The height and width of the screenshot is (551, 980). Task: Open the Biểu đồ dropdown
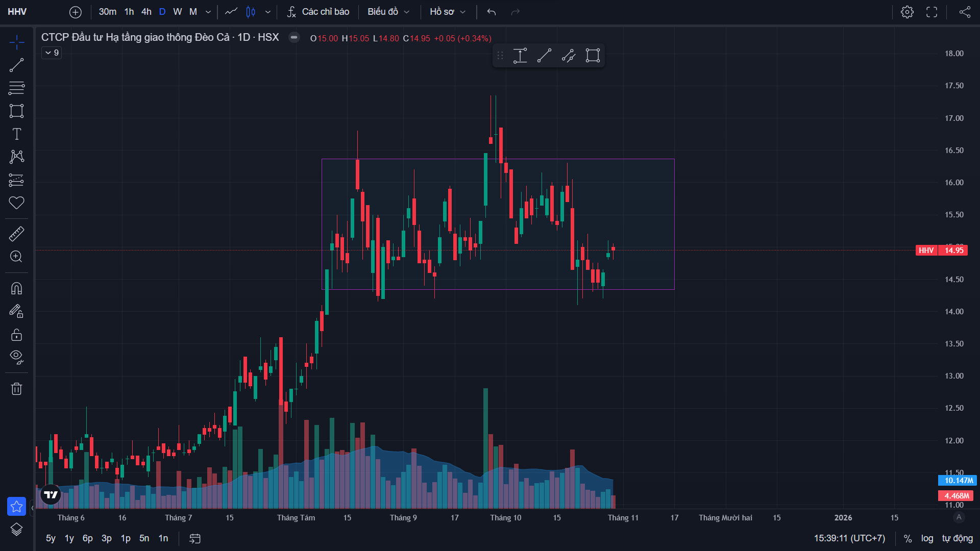tap(388, 12)
